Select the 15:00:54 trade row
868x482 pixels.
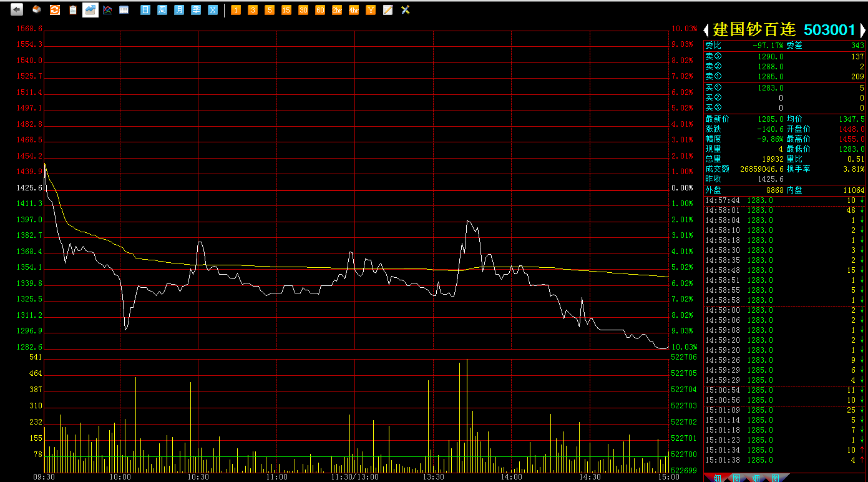(x=785, y=390)
